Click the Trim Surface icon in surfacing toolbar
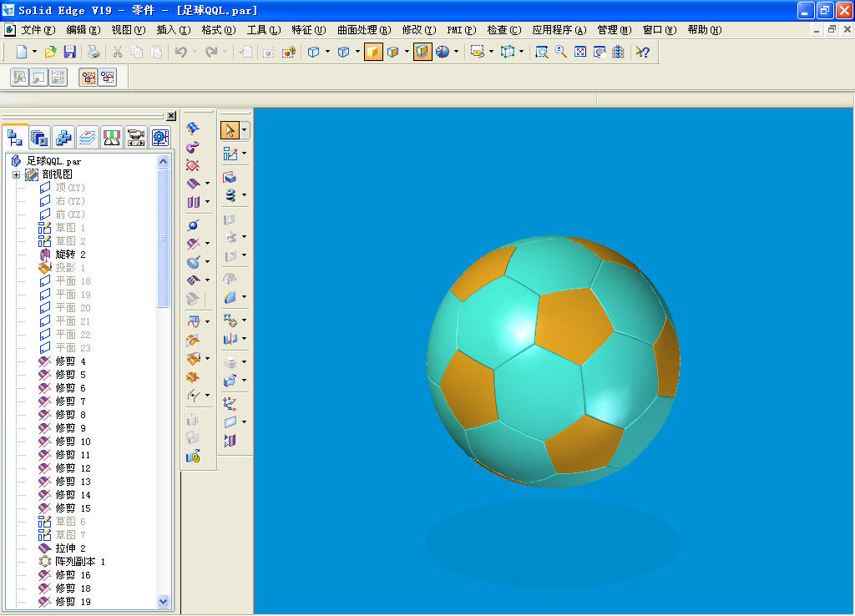 point(193,243)
